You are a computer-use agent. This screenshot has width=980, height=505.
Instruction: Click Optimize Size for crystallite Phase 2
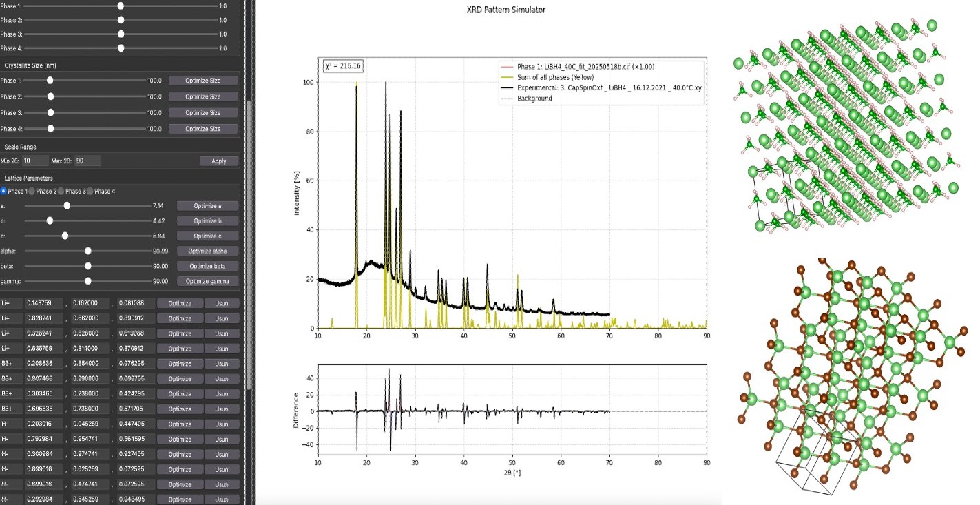pos(203,96)
